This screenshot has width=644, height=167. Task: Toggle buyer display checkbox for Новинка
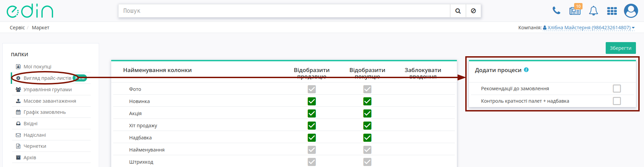click(x=367, y=101)
